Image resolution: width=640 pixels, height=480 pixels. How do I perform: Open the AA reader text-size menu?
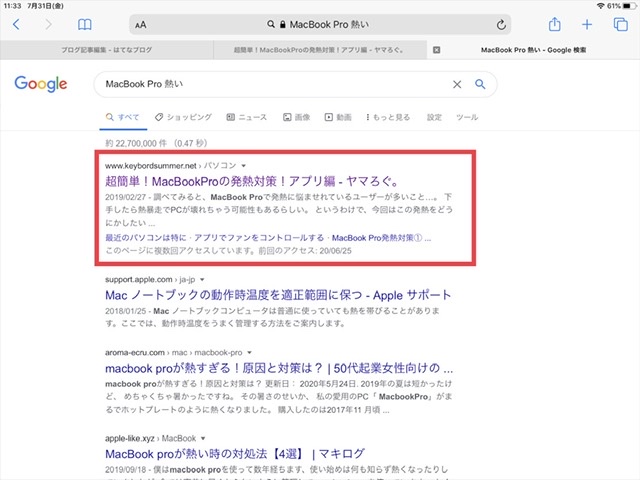(141, 25)
